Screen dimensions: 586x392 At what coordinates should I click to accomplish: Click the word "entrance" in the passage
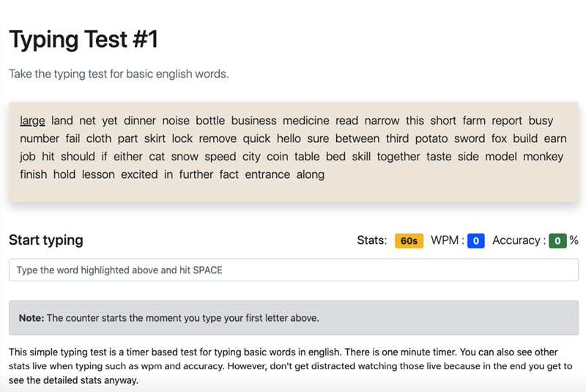click(x=267, y=174)
